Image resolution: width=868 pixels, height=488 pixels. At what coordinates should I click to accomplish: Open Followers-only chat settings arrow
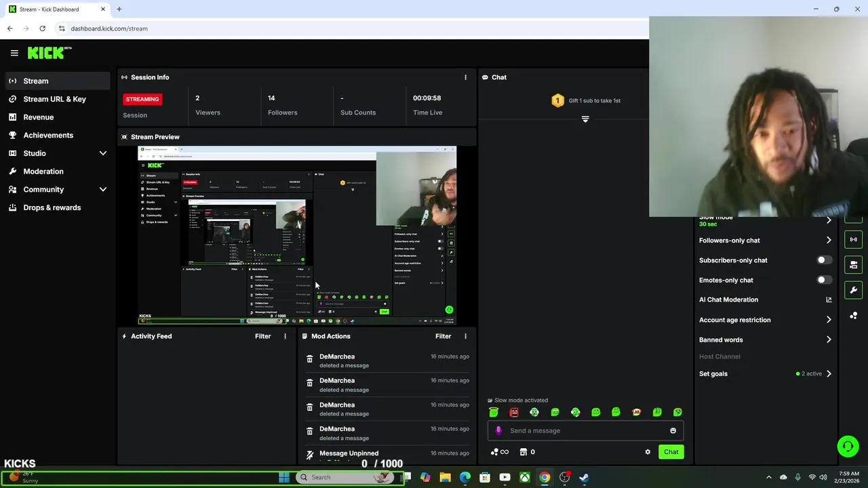[829, 241]
